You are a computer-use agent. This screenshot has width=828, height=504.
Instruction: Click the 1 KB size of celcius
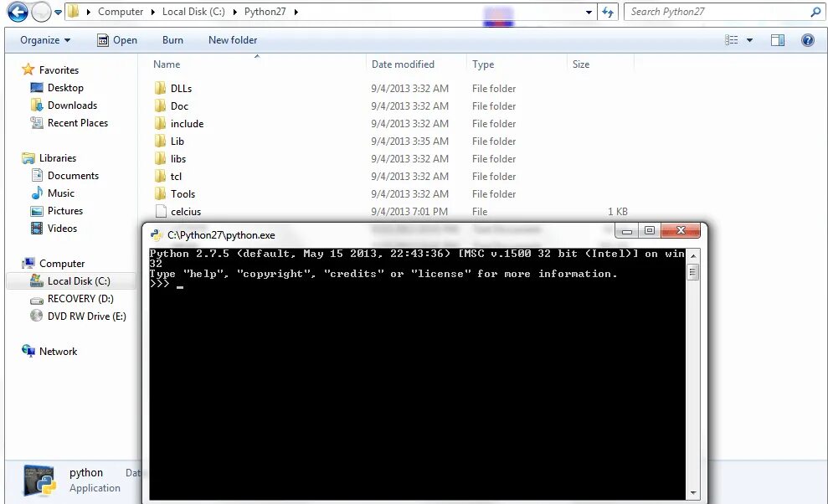[617, 211]
